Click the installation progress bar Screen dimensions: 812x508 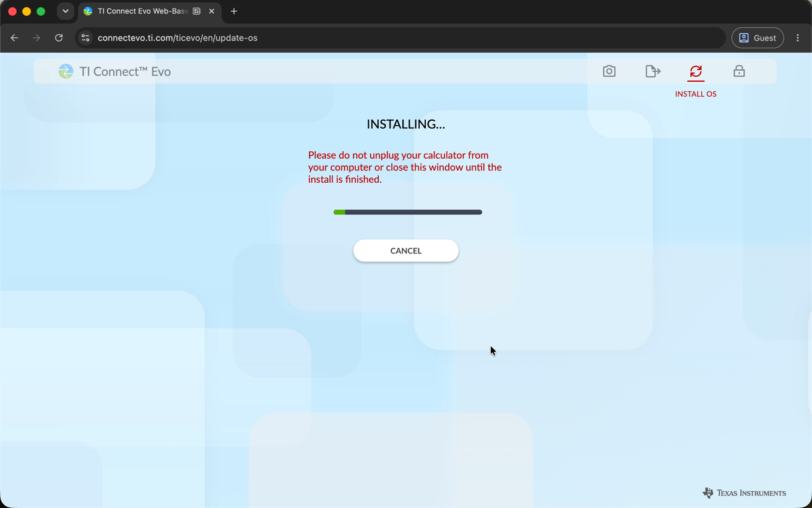[408, 212]
